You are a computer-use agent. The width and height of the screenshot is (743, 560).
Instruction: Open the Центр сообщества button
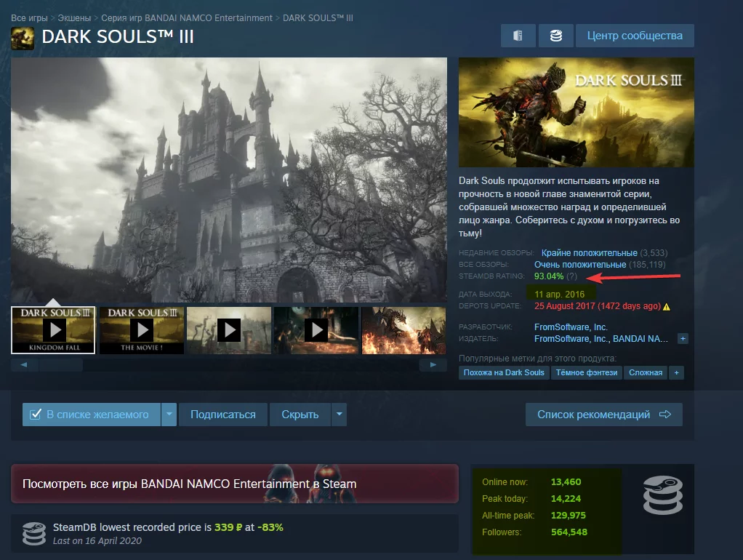[635, 36]
